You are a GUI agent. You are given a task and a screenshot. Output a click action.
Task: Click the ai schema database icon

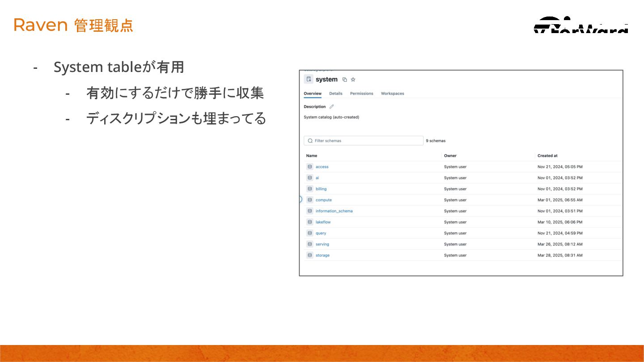309,178
